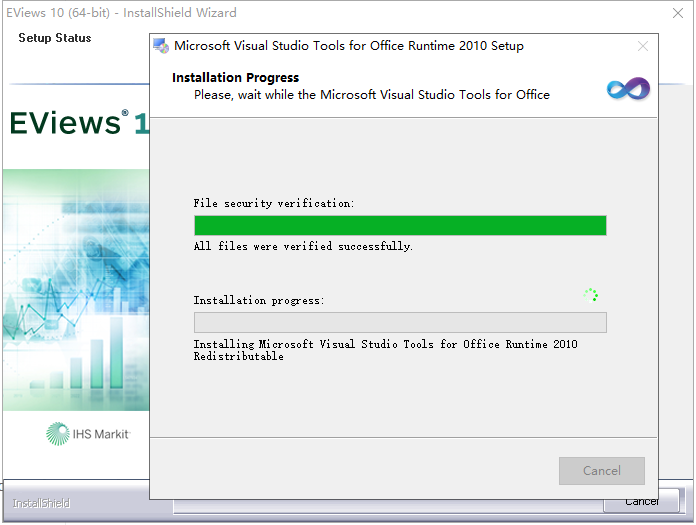The image size is (696, 525).
Task: Click the Office Runtime 2010 Setup title text
Action: click(x=348, y=46)
